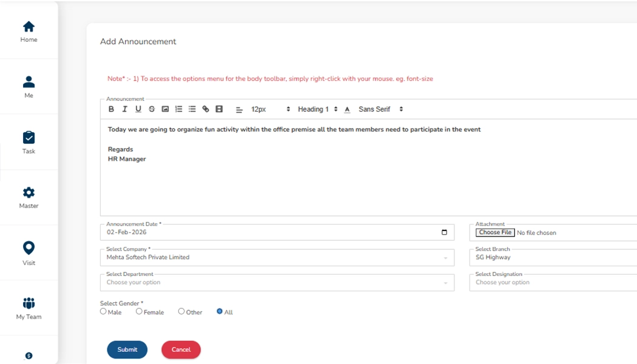Insert a hyperlink in the announcement
This screenshot has height=364, width=637.
tap(205, 109)
